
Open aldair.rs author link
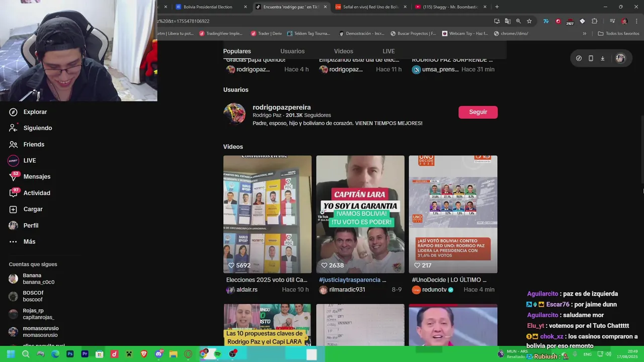click(242, 290)
